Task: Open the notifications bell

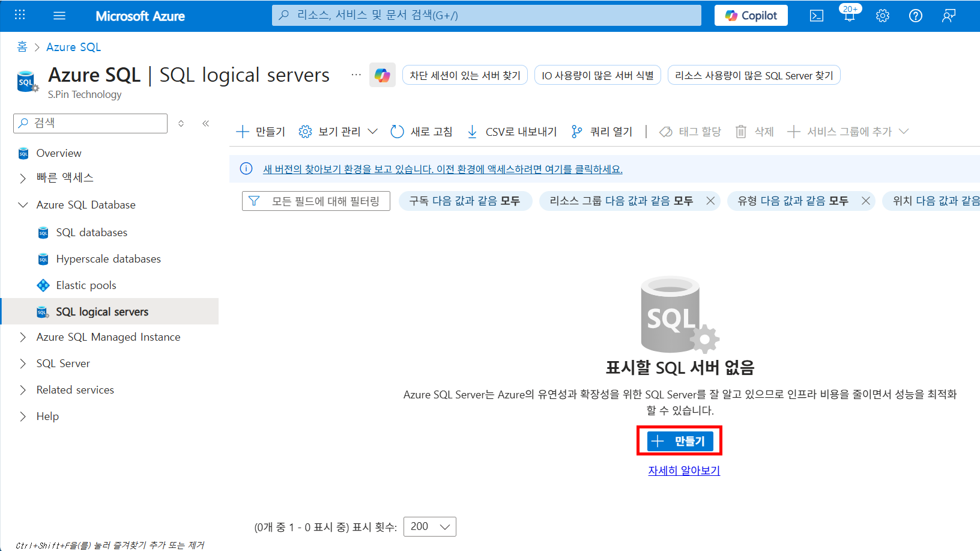Action: tap(850, 14)
